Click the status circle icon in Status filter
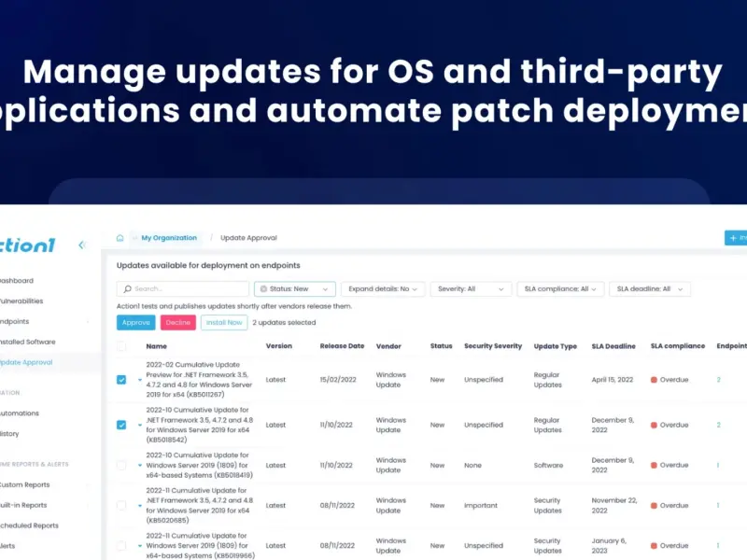 point(263,288)
